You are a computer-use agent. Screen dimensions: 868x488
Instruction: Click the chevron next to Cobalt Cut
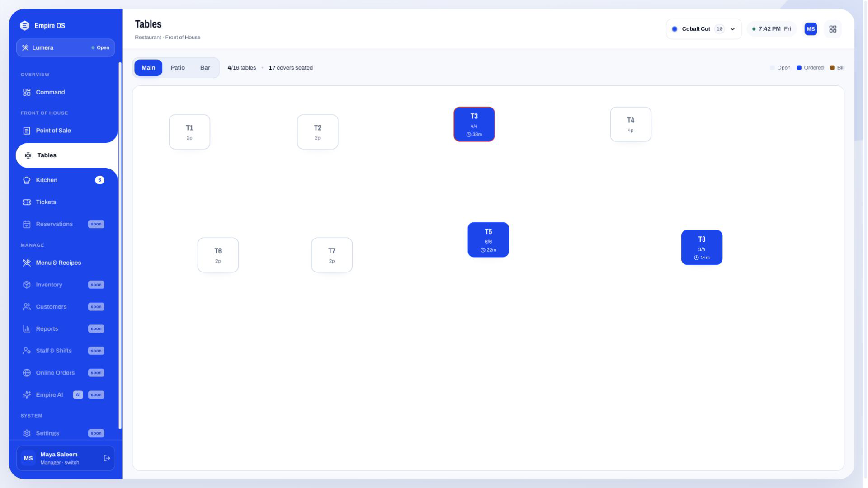733,29
